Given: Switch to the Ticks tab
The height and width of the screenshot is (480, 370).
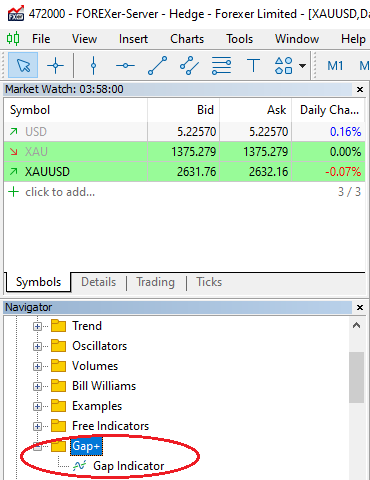Looking at the screenshot, I should tap(209, 282).
